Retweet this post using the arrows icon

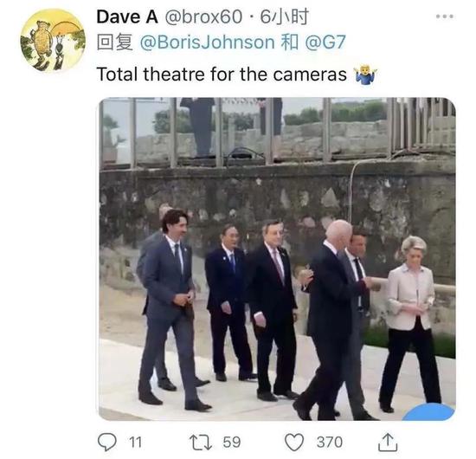coord(201,442)
